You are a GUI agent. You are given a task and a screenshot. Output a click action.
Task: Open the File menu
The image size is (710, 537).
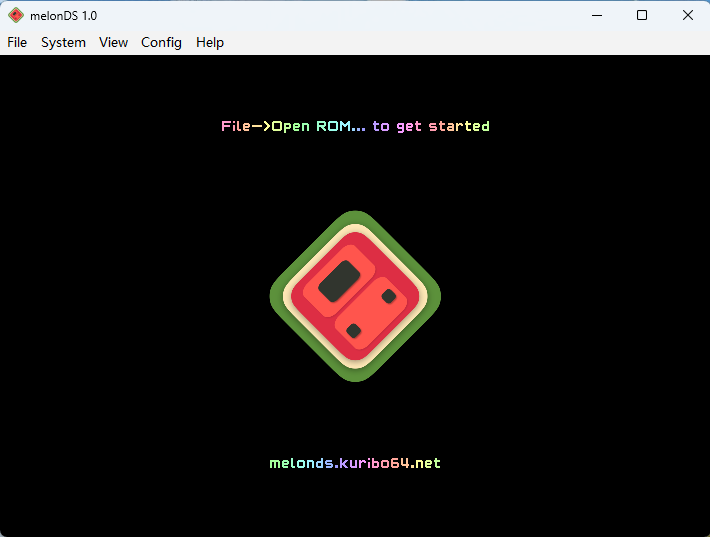coord(17,43)
